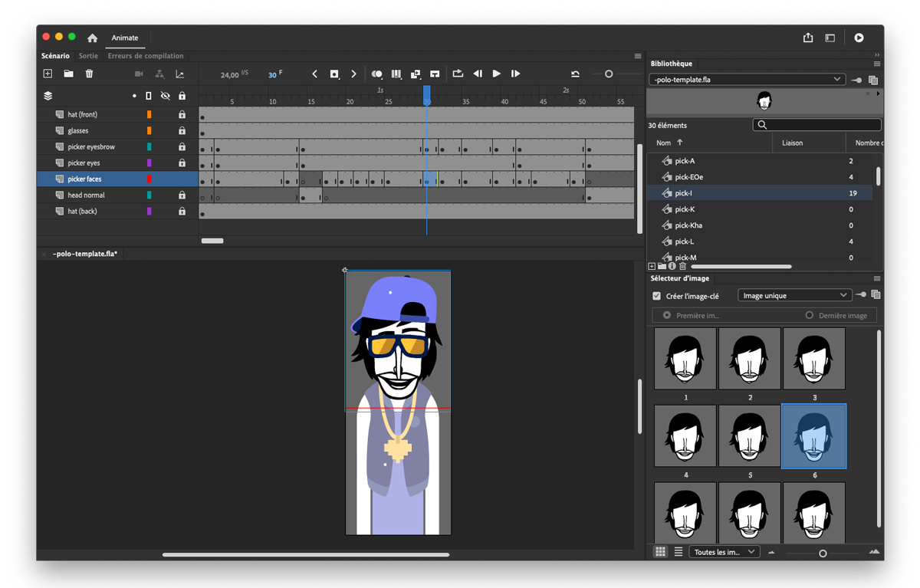
Task: Open Erreurs de compilation tab
Action: pos(146,56)
